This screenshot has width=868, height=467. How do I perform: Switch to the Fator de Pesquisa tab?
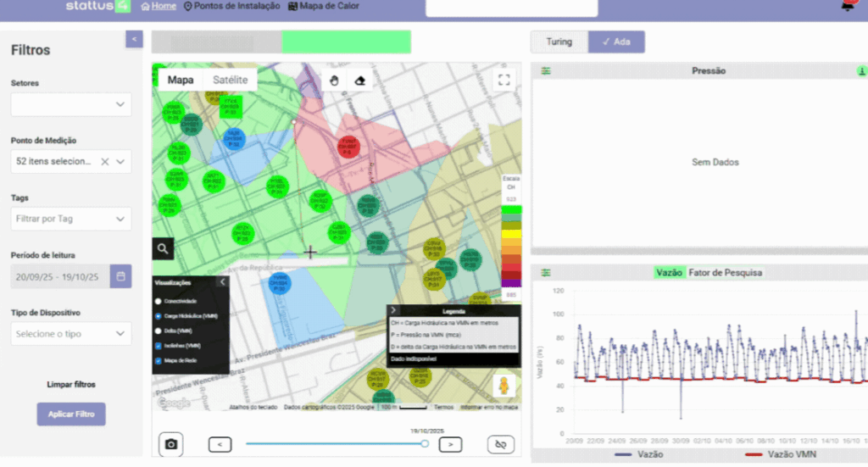click(725, 273)
